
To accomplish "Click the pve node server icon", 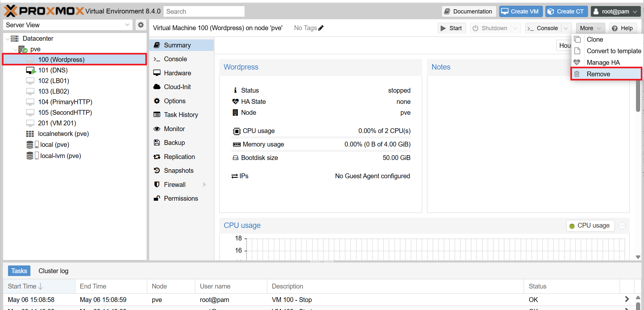I will pyautogui.click(x=23, y=49).
